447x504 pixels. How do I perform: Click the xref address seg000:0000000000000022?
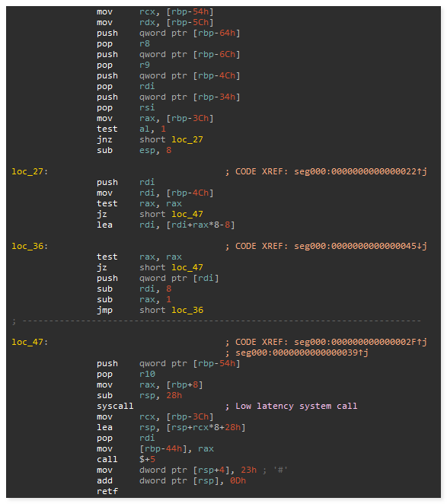pos(356,171)
